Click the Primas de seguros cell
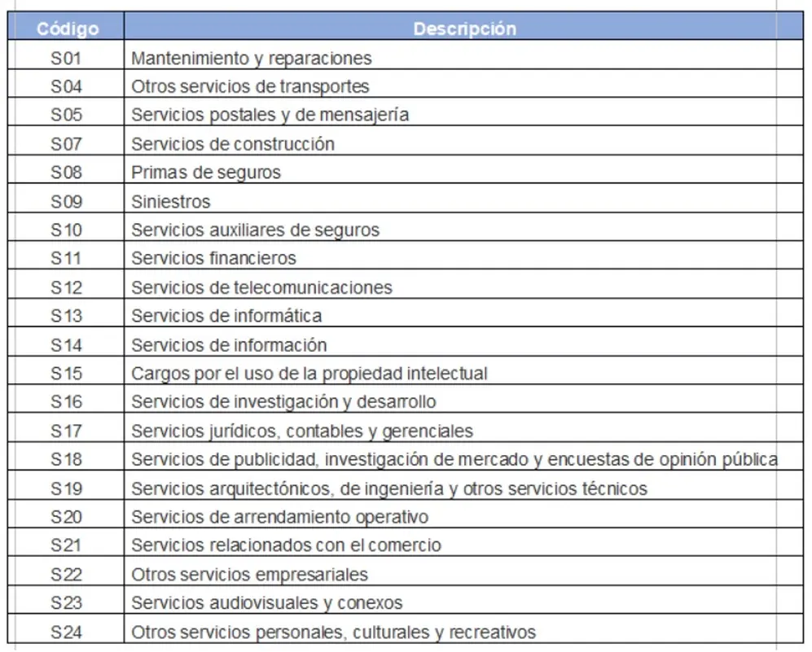812x652 pixels. [x=464, y=169]
